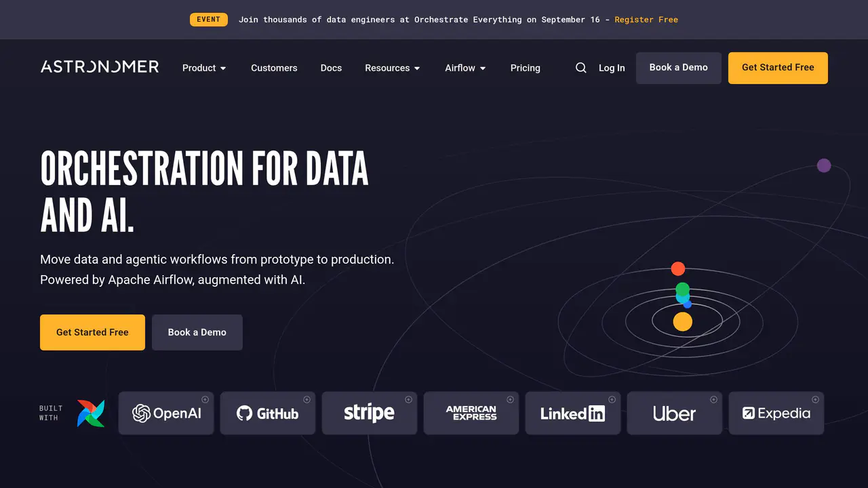This screenshot has height=488, width=868.
Task: Click the Uber logo card
Action: click(675, 413)
